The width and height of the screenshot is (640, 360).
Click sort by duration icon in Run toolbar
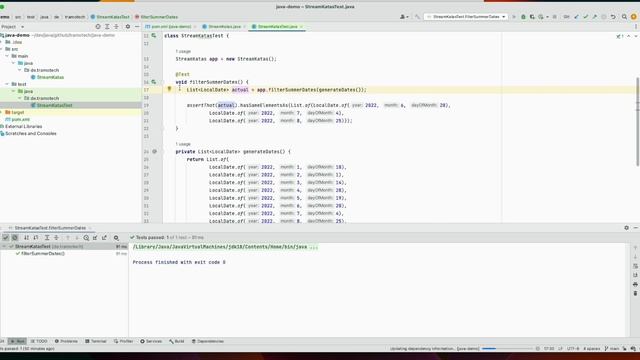[36, 238]
